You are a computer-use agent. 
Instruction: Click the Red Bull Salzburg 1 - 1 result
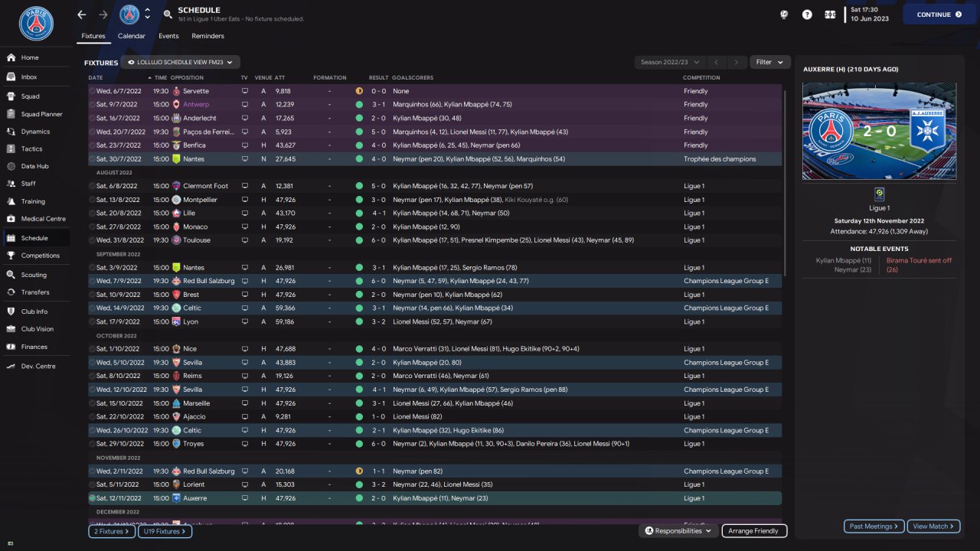click(378, 471)
